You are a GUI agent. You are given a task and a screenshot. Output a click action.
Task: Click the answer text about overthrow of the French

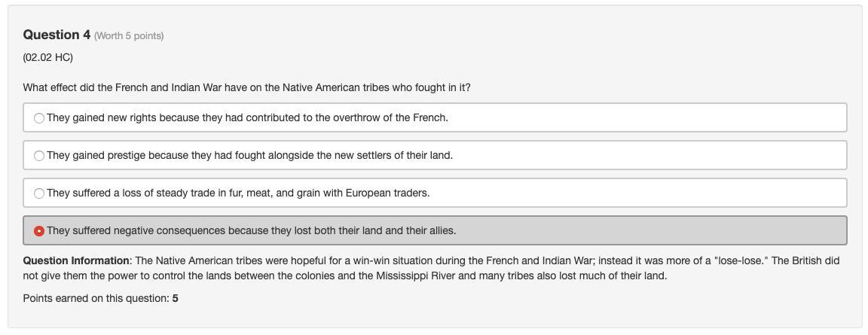pyautogui.click(x=247, y=117)
